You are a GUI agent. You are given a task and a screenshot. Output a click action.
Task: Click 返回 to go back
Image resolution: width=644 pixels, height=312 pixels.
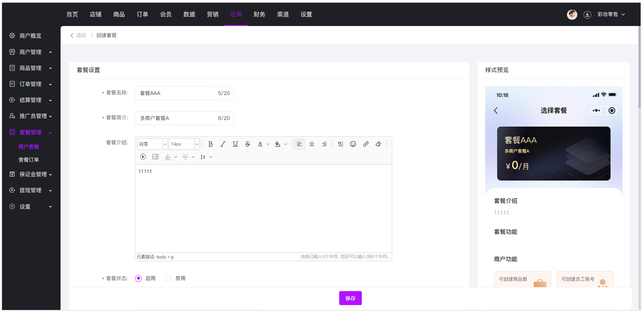[x=78, y=35]
